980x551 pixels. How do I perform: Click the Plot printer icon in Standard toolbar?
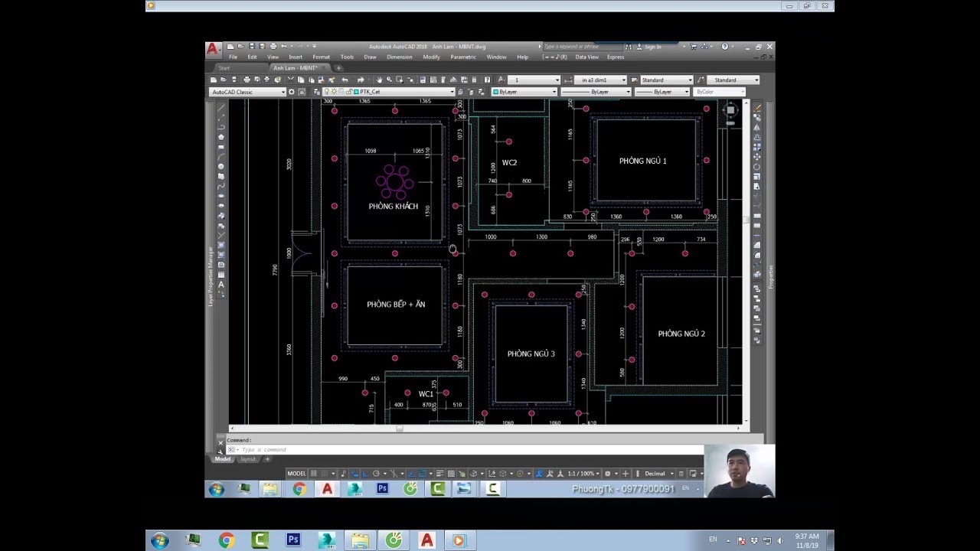click(x=247, y=80)
